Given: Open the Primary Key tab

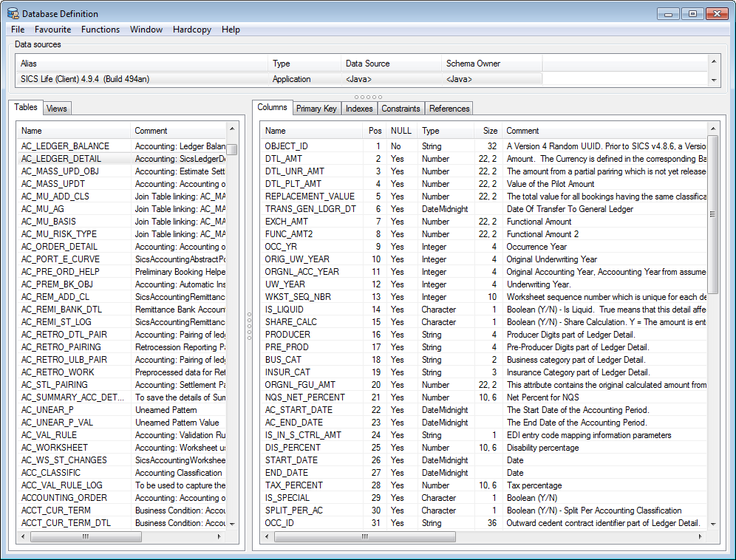Looking at the screenshot, I should pyautogui.click(x=316, y=108).
